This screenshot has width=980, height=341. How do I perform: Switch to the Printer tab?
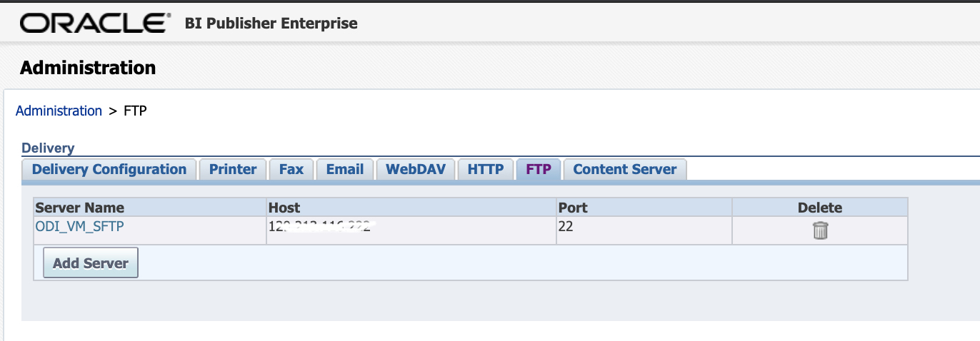(233, 169)
